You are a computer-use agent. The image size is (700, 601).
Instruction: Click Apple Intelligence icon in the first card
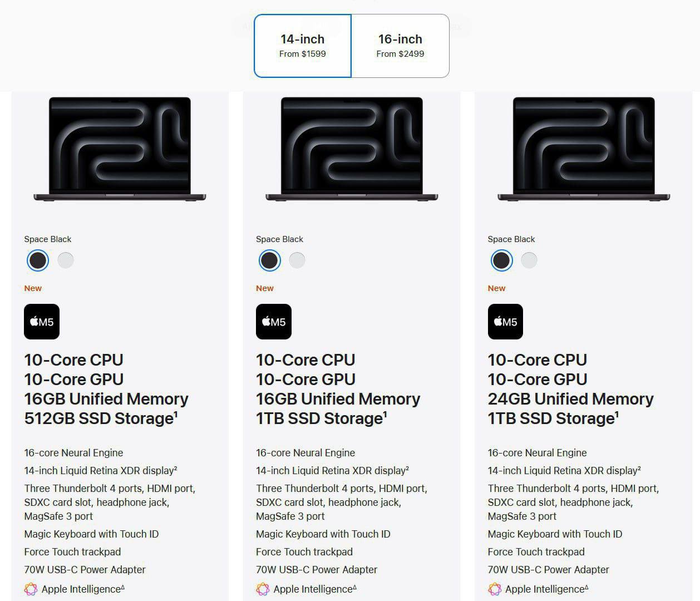(31, 589)
